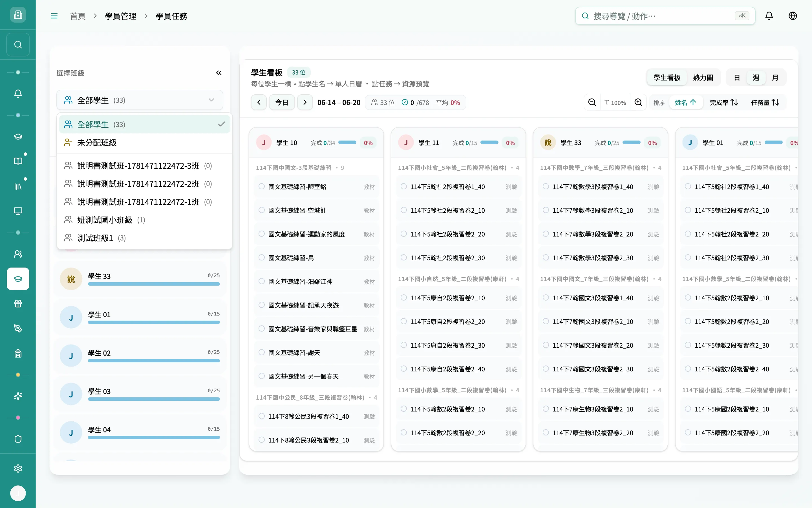Image resolution: width=812 pixels, height=508 pixels.
Task: Open 學生 33 in left student list
Action: pos(140,279)
